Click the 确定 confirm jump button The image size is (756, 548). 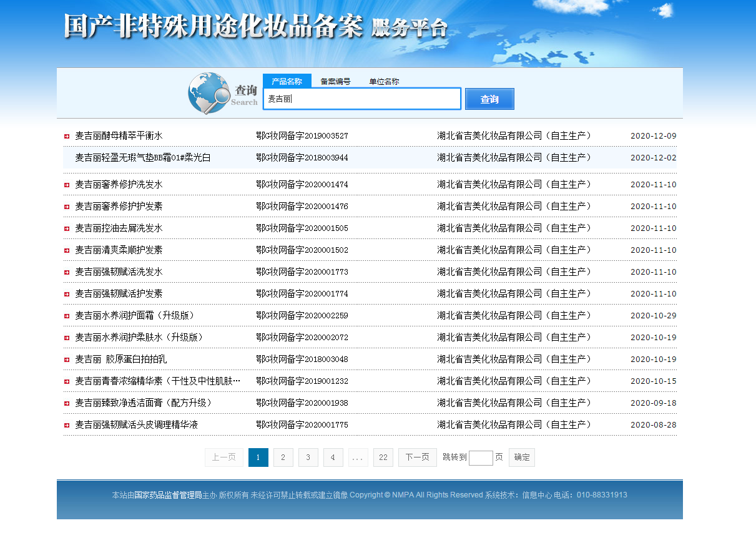(522, 457)
